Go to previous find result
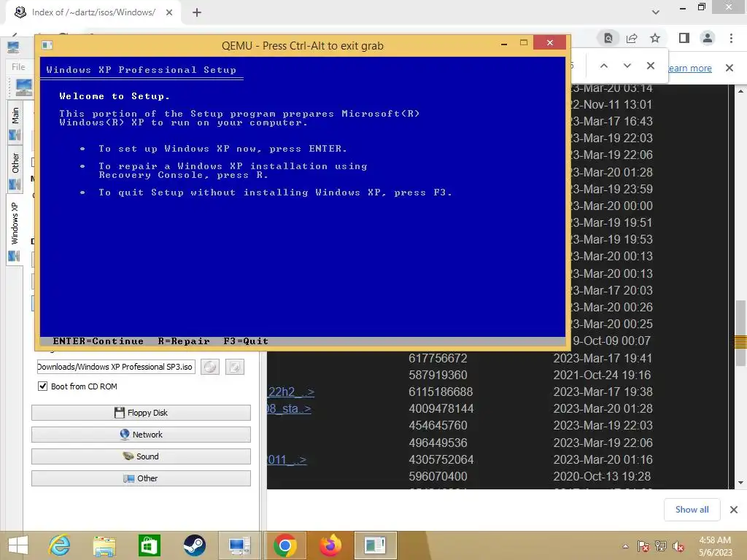747x560 pixels. 604,66
